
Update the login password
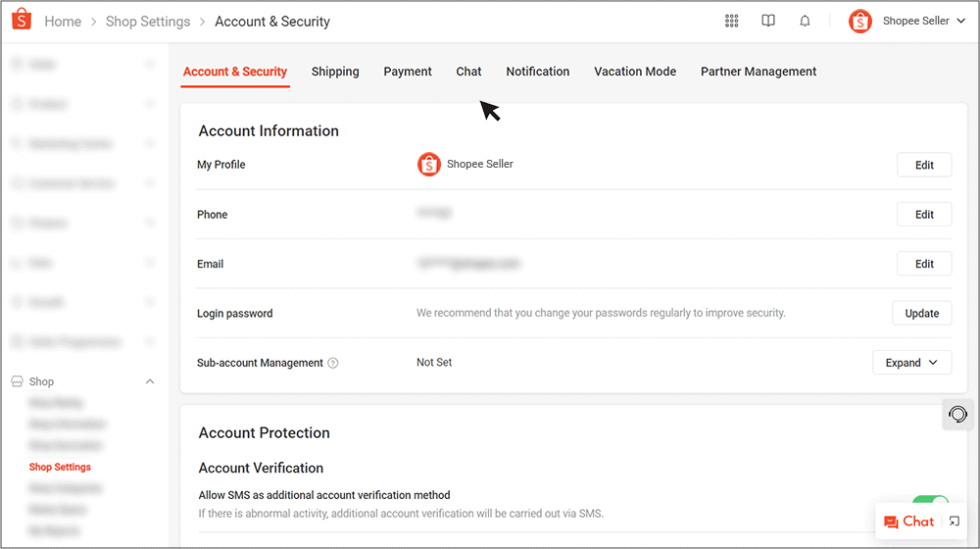pyautogui.click(x=921, y=314)
